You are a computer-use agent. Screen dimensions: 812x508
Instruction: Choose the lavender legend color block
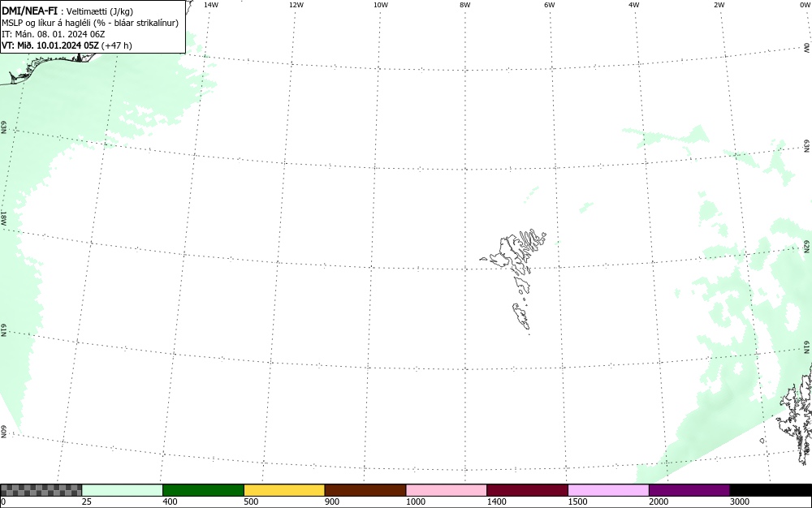[608, 490]
